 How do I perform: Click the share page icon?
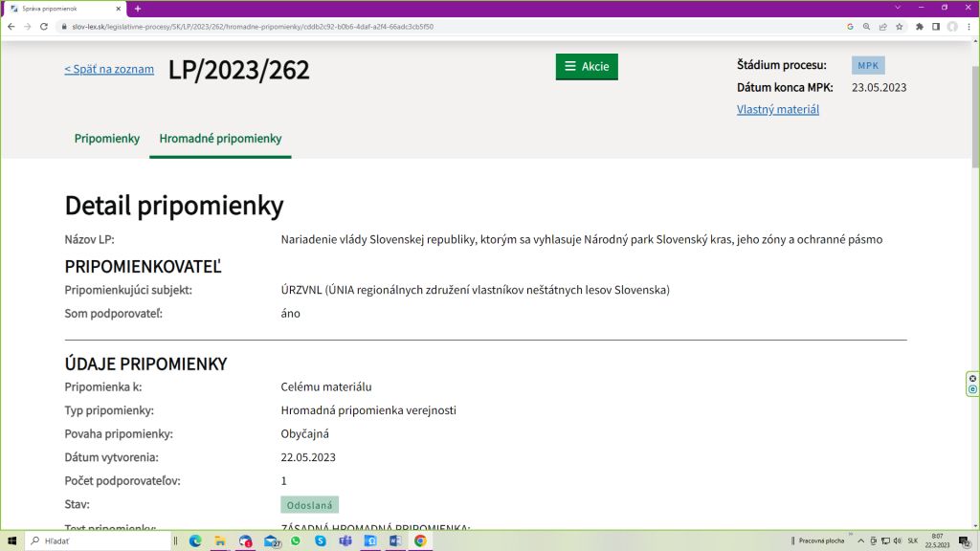[882, 27]
